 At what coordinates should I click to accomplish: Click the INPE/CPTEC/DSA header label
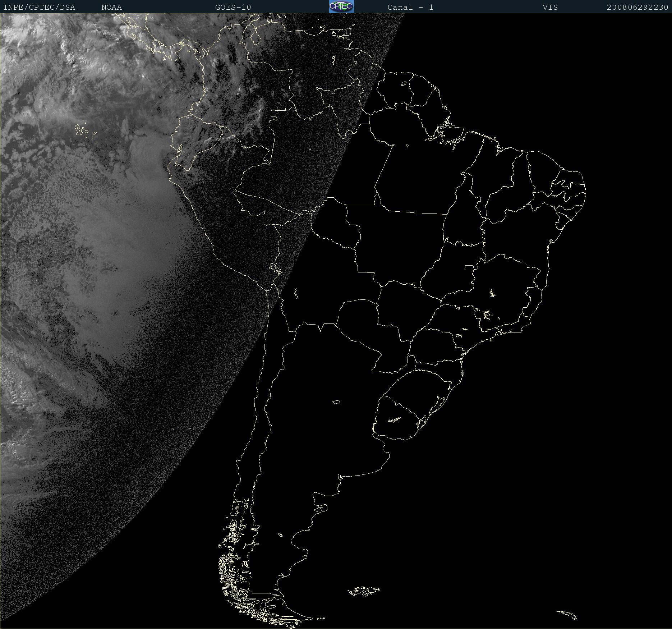coord(39,7)
